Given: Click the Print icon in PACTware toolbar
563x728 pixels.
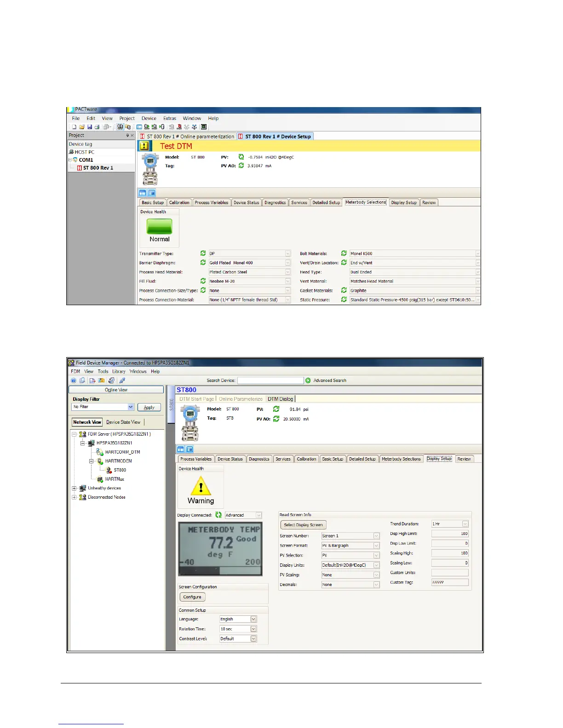Looking at the screenshot, I should click(97, 127).
